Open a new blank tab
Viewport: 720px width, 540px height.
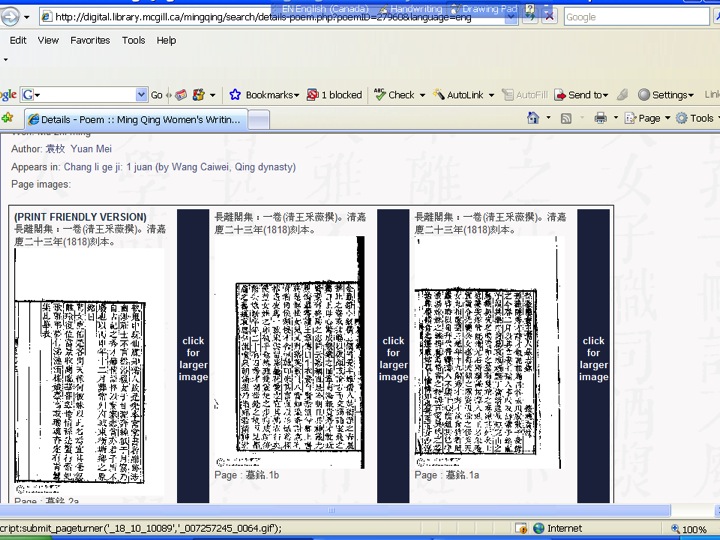(x=259, y=120)
